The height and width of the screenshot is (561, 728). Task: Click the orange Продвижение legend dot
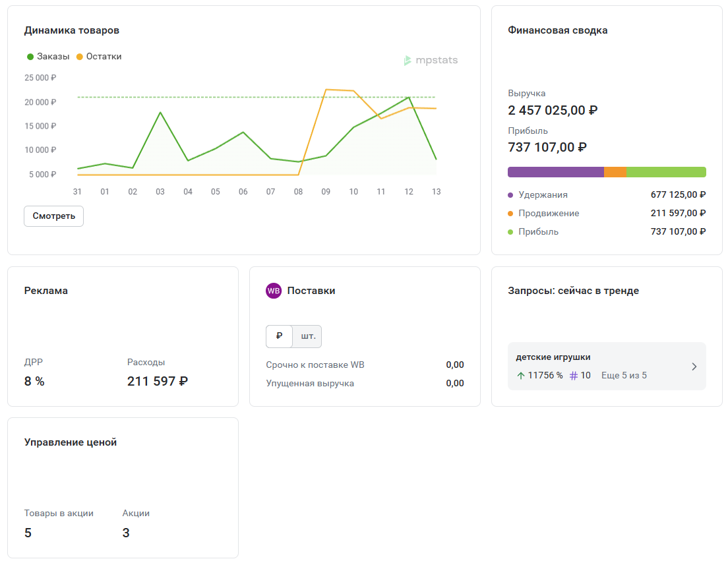(x=510, y=214)
